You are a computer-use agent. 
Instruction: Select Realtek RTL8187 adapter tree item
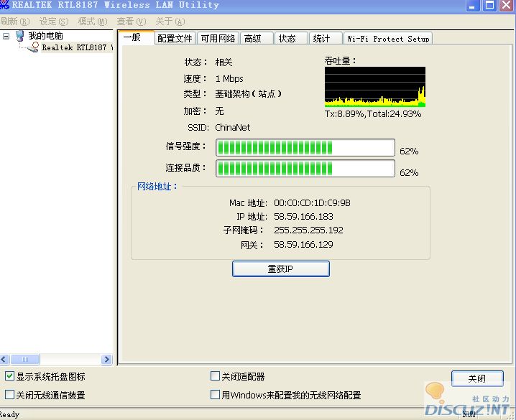(77, 47)
